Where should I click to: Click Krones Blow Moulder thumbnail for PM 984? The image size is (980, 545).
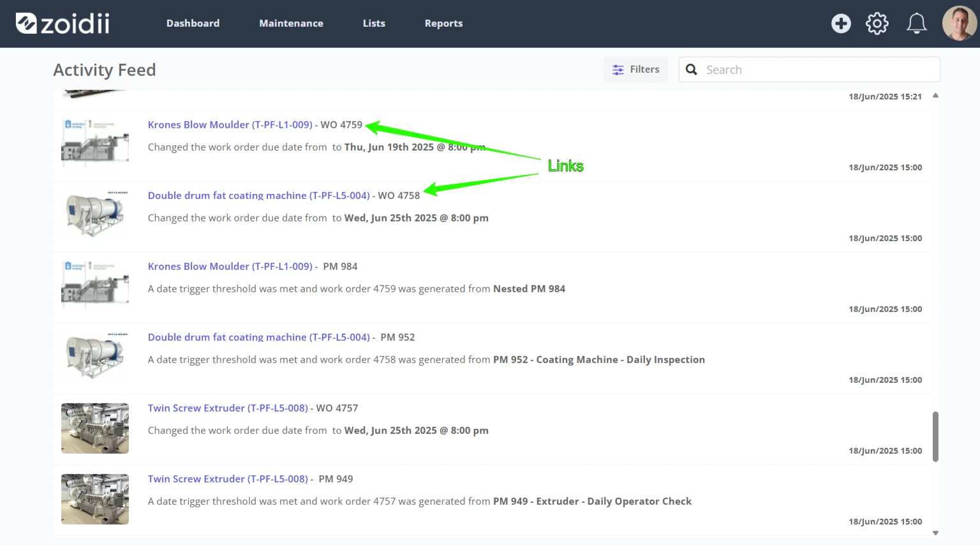click(x=95, y=287)
